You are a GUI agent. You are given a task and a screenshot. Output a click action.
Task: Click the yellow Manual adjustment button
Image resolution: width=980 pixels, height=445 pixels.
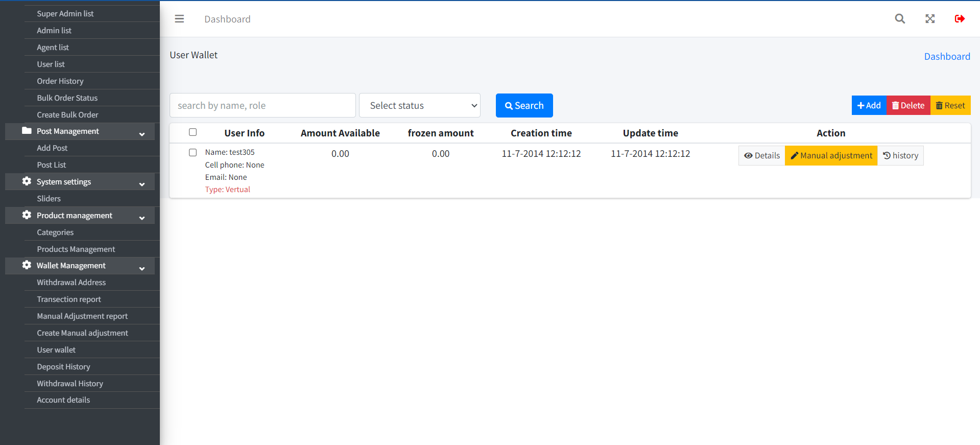click(831, 156)
